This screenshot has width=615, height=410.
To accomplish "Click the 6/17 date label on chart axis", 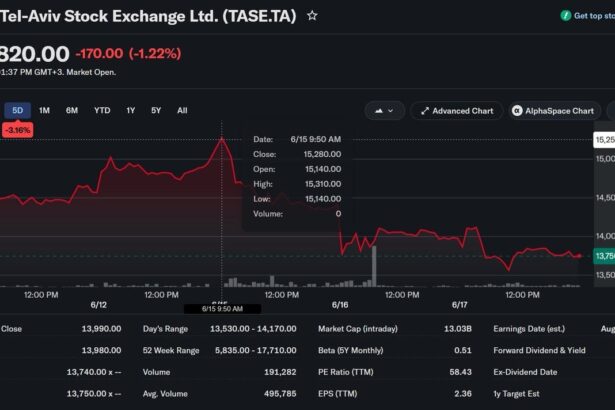I will (x=459, y=305).
